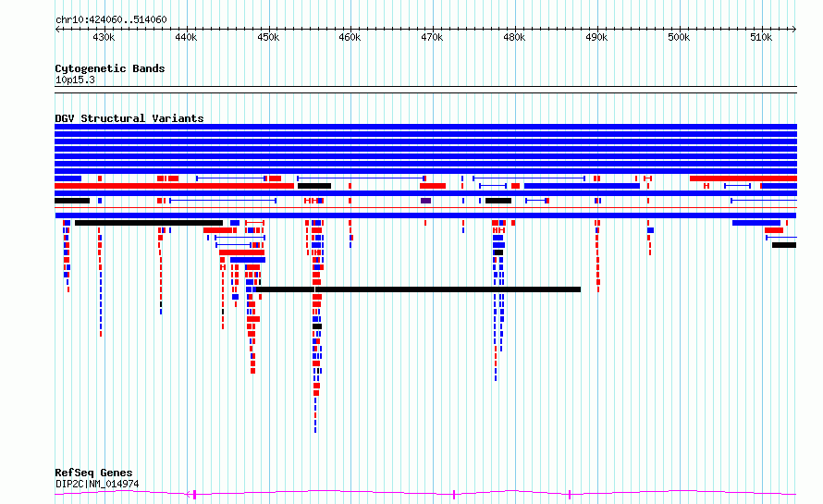Click the 10p15.3 band label
Screen dimensions: 823x504
(x=75, y=80)
